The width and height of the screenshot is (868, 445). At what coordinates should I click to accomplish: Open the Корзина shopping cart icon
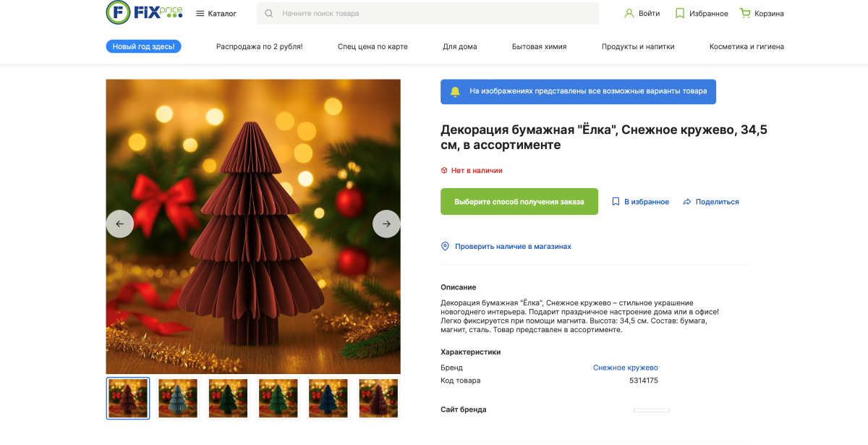(745, 14)
